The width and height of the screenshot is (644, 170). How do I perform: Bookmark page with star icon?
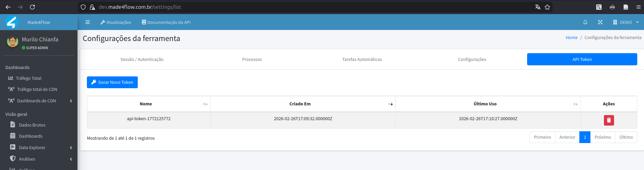coord(547,7)
